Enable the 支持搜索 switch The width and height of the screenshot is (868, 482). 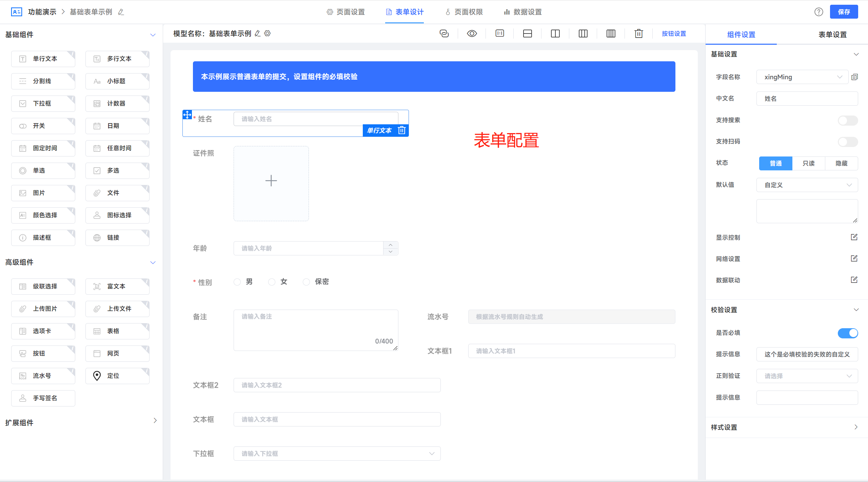point(847,120)
